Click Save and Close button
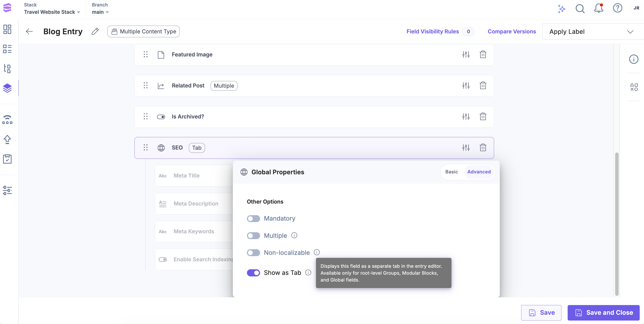The width and height of the screenshot is (644, 324). 603,313
